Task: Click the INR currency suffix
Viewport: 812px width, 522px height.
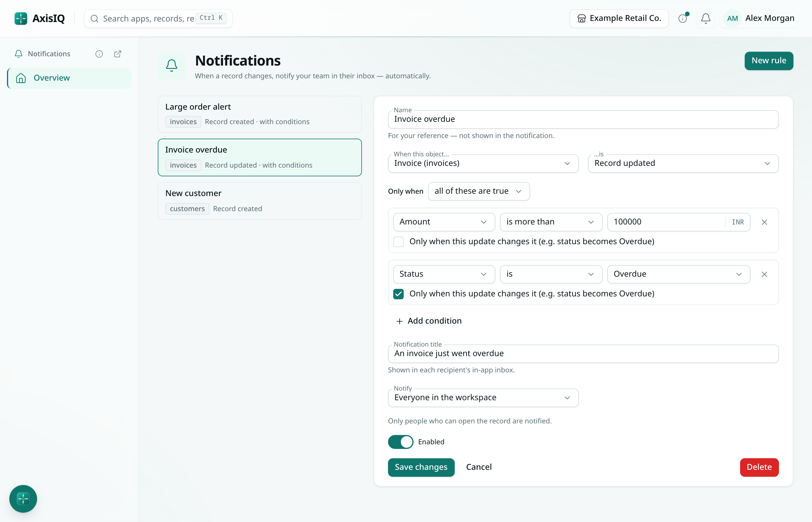Action: point(737,222)
